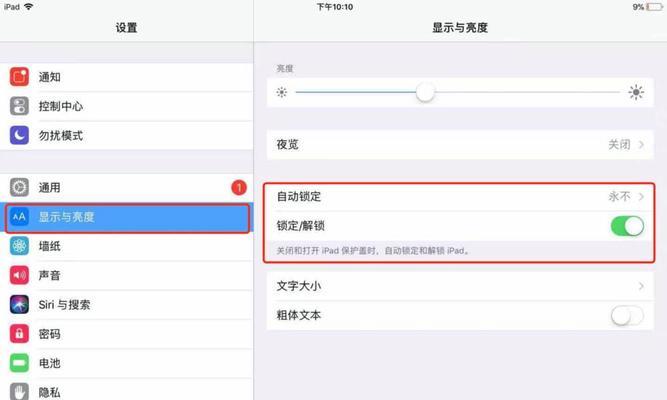The width and height of the screenshot is (667, 400).
Task: Select 墙纸 in settings list
Action: (127, 246)
